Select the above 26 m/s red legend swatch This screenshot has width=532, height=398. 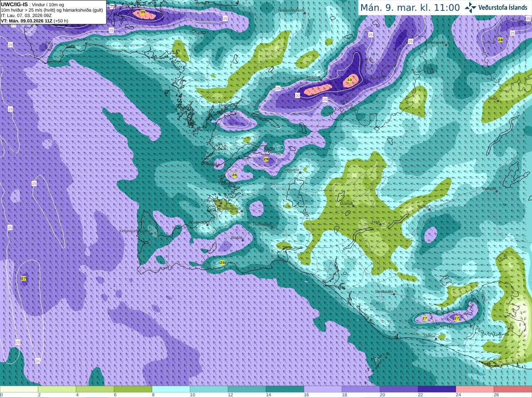pyautogui.click(x=513, y=389)
